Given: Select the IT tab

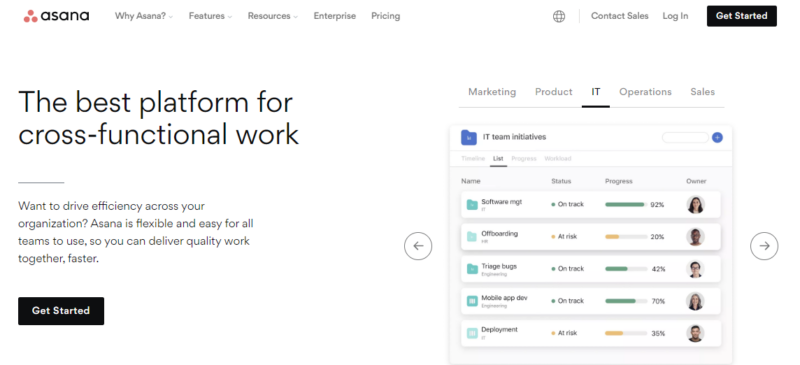Looking at the screenshot, I should tap(595, 92).
